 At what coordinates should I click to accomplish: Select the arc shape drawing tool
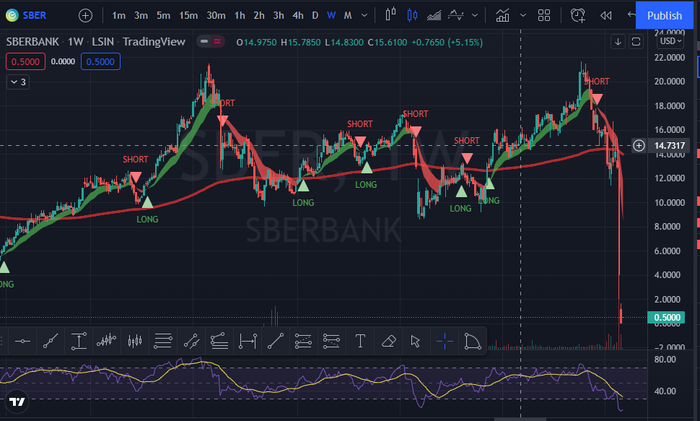pyautogui.click(x=472, y=342)
